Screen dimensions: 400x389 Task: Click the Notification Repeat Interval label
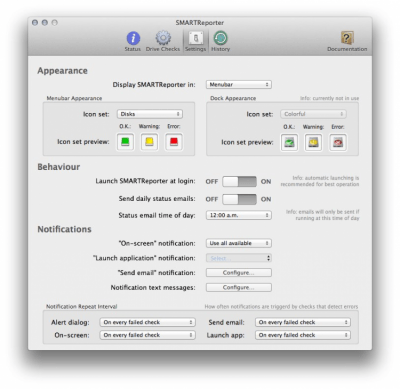click(82, 307)
